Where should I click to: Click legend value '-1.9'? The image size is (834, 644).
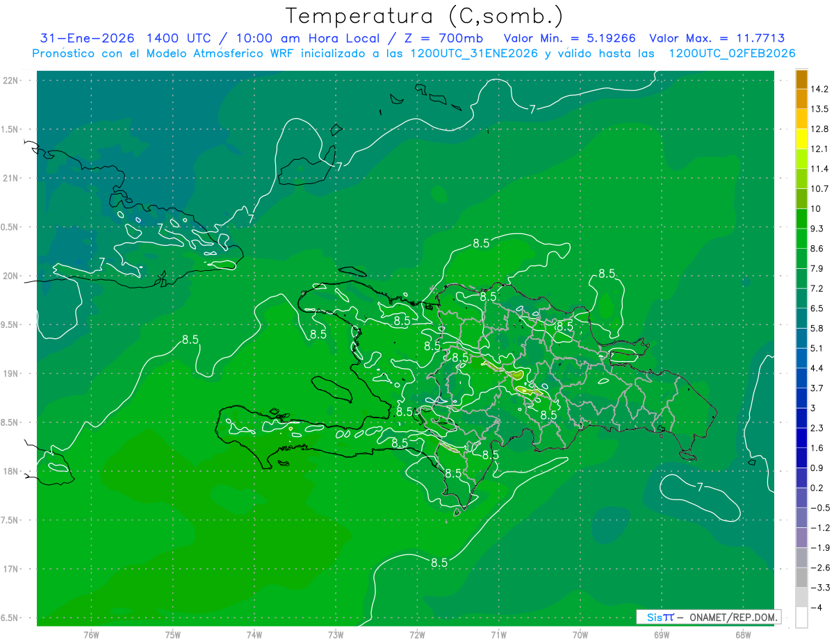(819, 547)
